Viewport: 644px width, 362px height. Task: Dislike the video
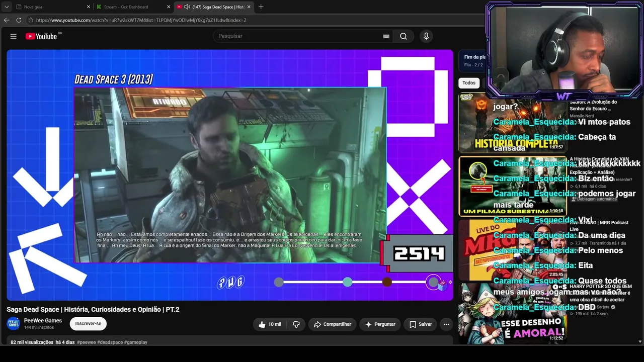point(296,324)
